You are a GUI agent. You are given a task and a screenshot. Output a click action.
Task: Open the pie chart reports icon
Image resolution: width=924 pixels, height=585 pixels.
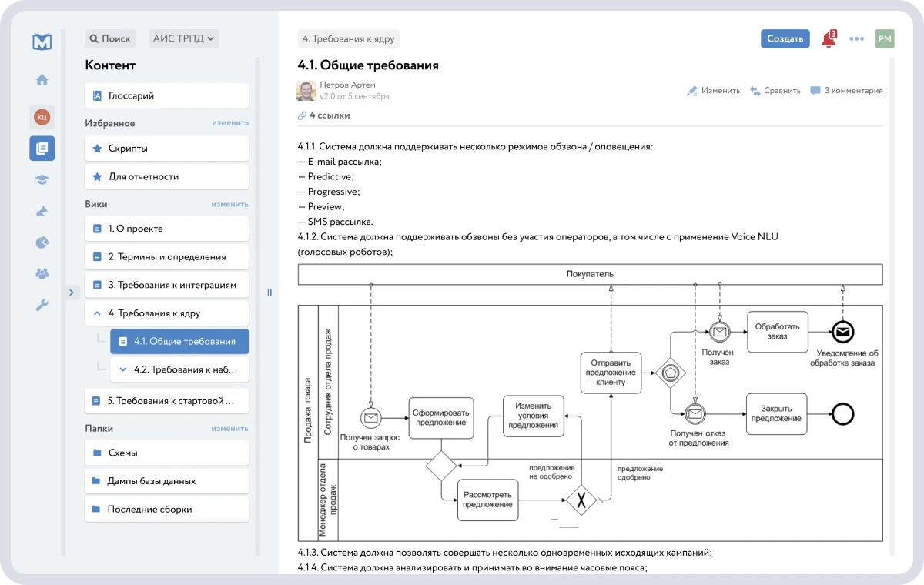42,242
